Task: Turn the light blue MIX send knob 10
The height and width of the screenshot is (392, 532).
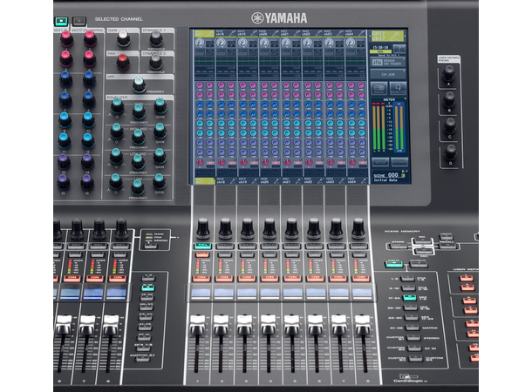Action: [x=88, y=120]
